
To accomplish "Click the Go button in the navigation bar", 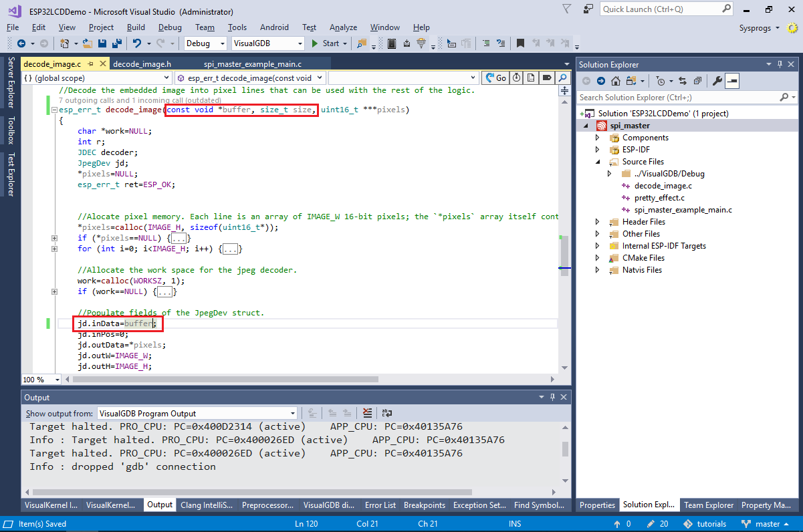I will 495,78.
